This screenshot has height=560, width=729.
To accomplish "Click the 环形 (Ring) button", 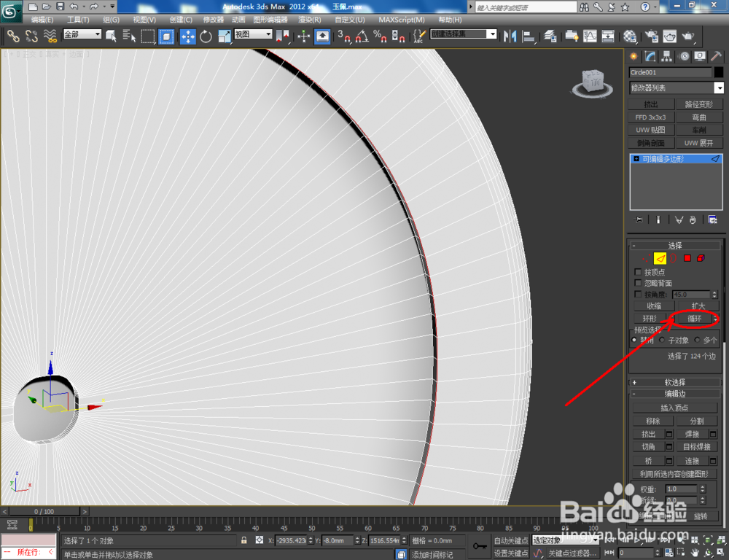I will [650, 319].
